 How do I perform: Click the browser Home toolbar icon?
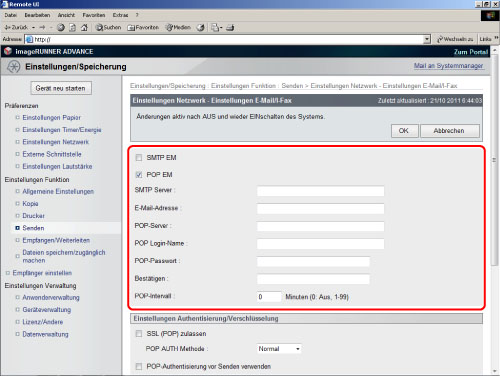(84, 28)
